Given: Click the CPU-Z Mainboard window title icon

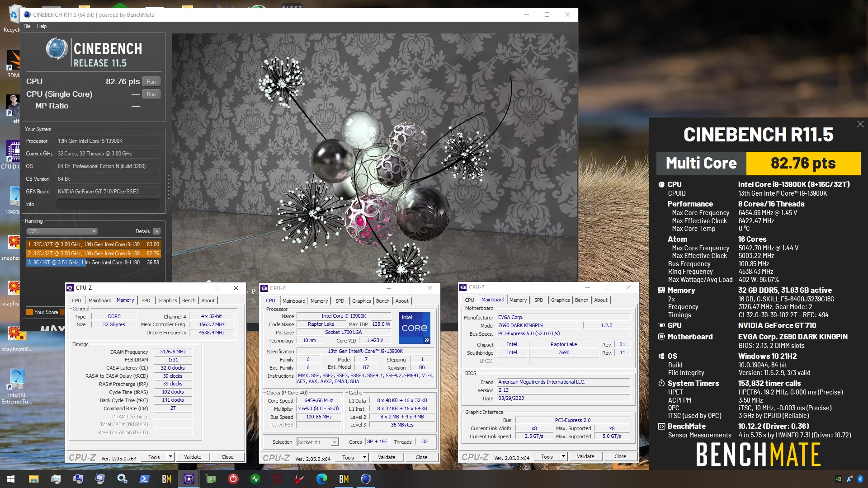Looking at the screenshot, I should point(463,287).
